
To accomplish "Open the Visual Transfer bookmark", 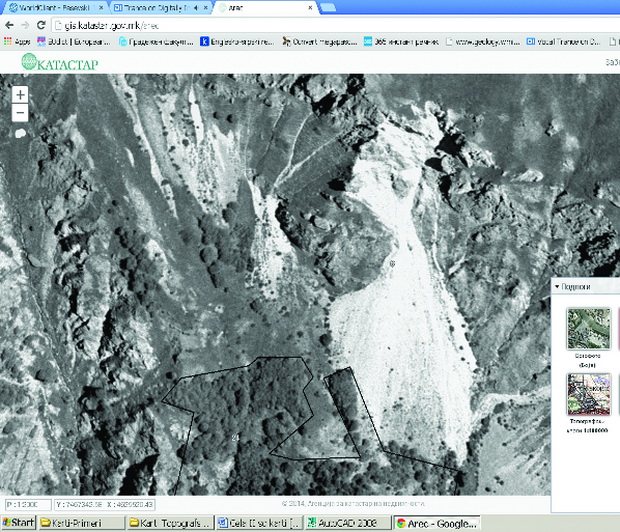I will (x=564, y=42).
